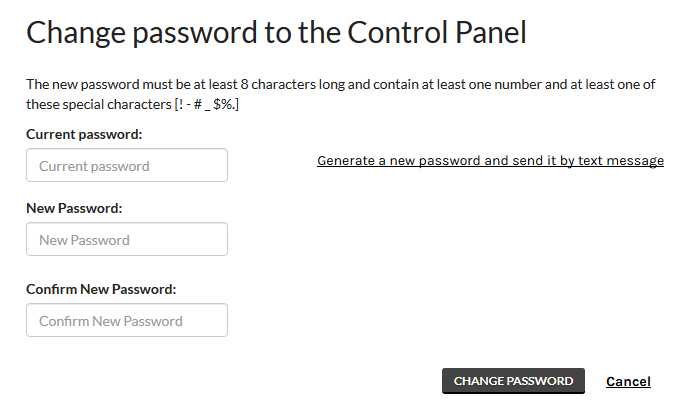Click "text message" at the end of the link

(x=623, y=161)
